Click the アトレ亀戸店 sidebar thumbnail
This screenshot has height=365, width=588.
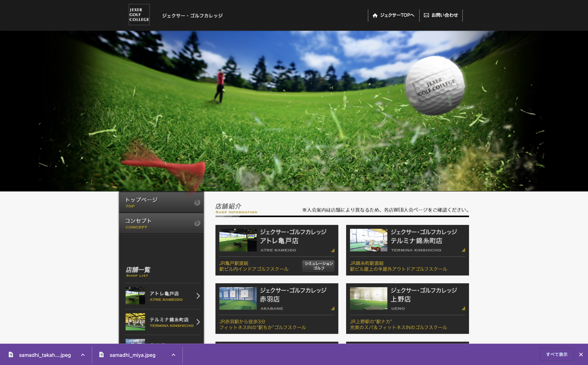[135, 296]
